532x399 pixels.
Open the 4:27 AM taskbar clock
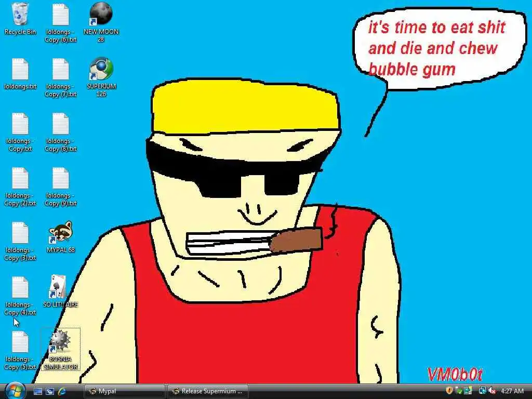(x=512, y=391)
